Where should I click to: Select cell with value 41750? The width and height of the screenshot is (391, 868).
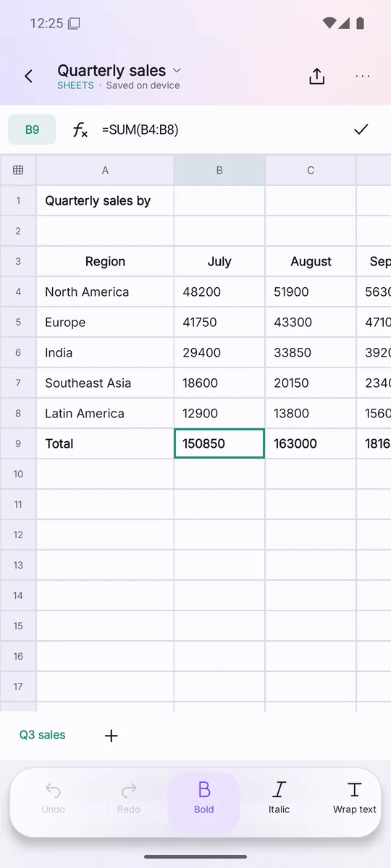coord(219,322)
